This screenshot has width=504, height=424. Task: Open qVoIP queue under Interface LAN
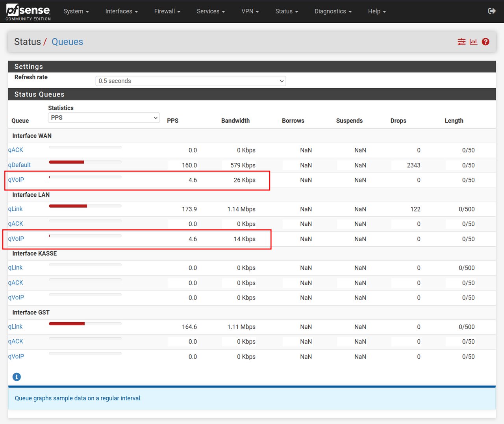coord(16,239)
